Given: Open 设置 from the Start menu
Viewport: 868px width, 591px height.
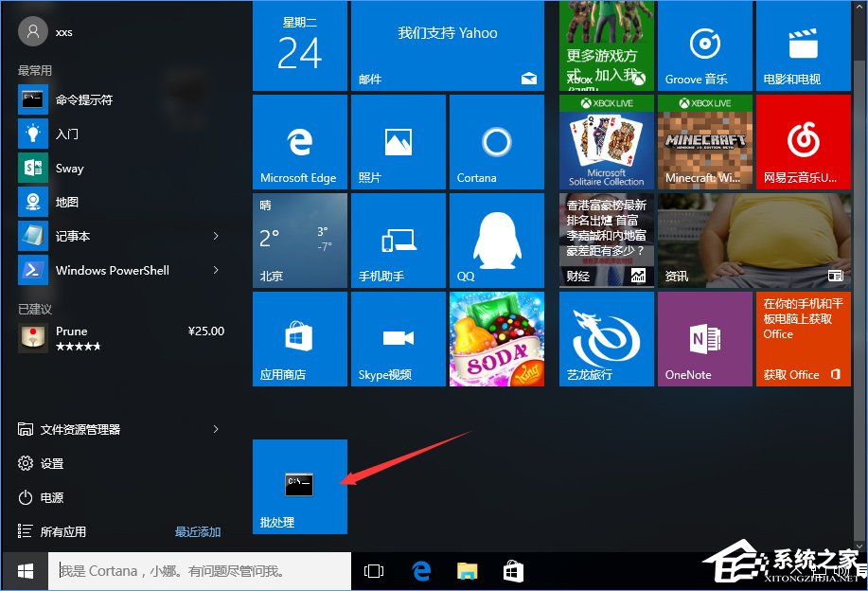Looking at the screenshot, I should click(50, 463).
